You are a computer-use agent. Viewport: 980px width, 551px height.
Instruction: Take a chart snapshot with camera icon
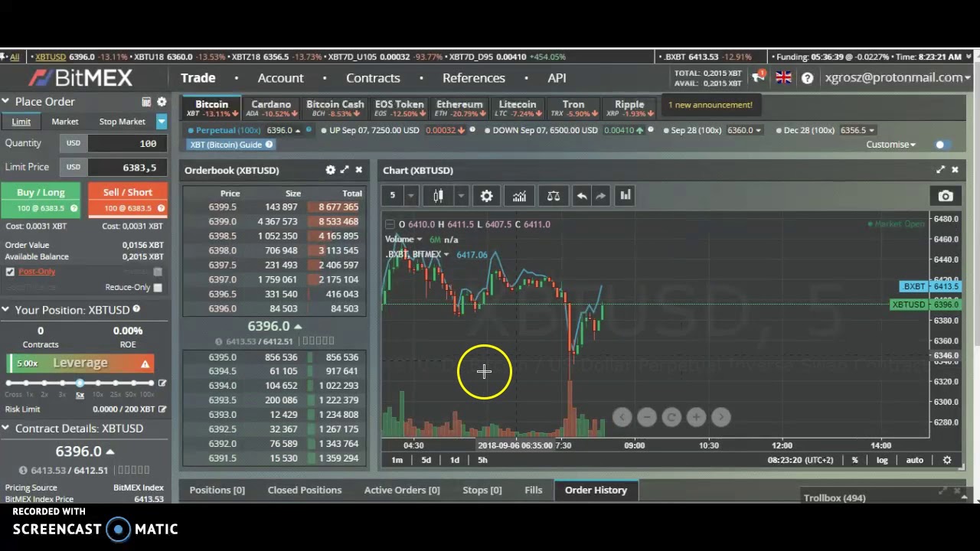[946, 196]
